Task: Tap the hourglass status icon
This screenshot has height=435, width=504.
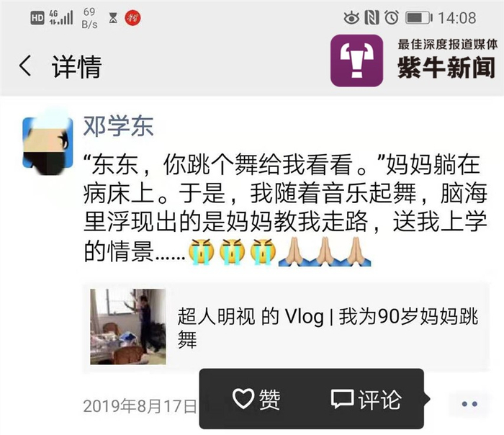Action: [x=113, y=18]
